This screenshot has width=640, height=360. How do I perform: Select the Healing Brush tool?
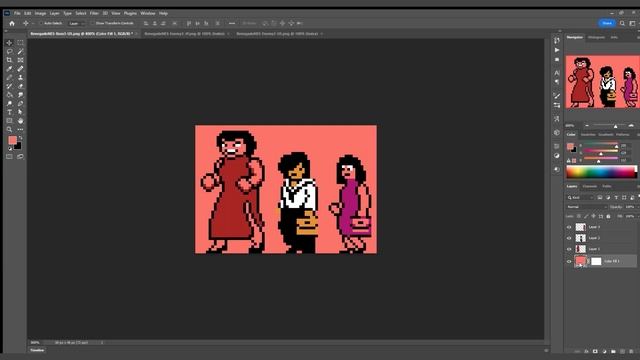(20, 69)
